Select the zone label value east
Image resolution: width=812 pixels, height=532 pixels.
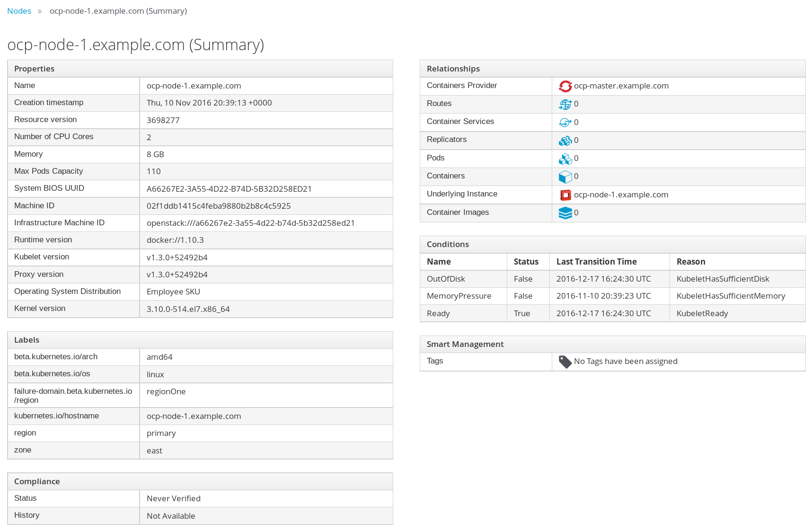coord(154,450)
